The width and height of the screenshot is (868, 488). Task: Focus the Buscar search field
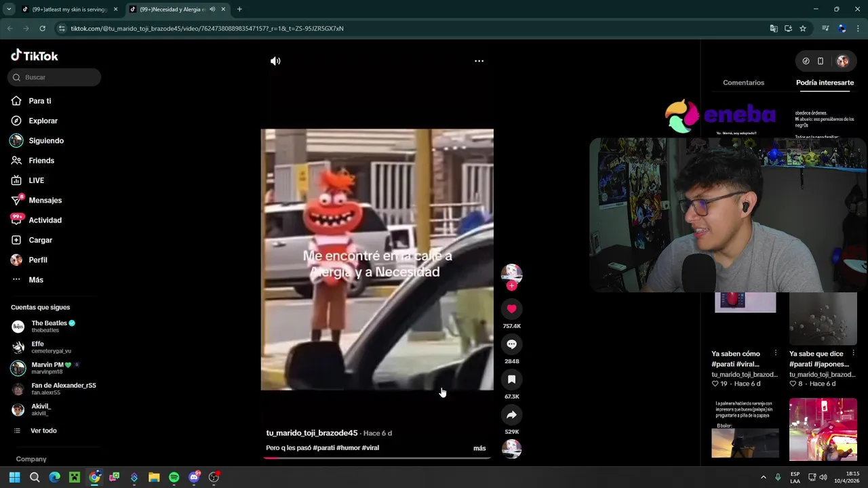coord(54,77)
